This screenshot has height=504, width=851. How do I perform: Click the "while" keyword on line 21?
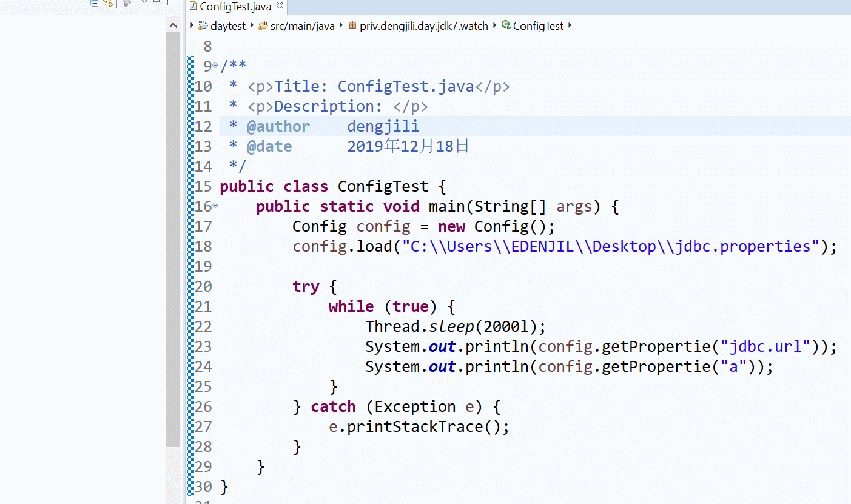(351, 306)
